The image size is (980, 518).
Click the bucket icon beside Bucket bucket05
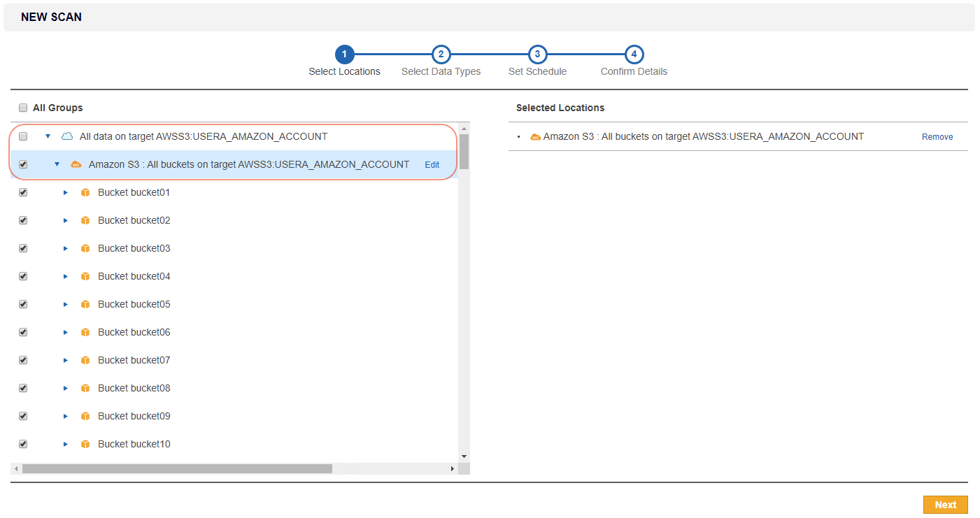[x=85, y=304]
